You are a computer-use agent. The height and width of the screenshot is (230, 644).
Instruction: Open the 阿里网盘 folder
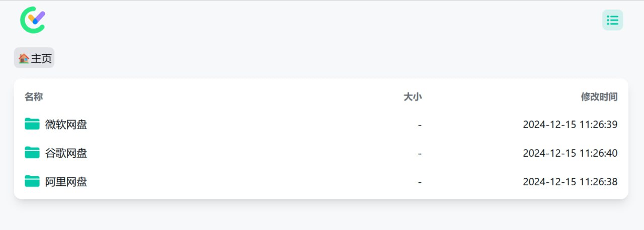pyautogui.click(x=66, y=181)
